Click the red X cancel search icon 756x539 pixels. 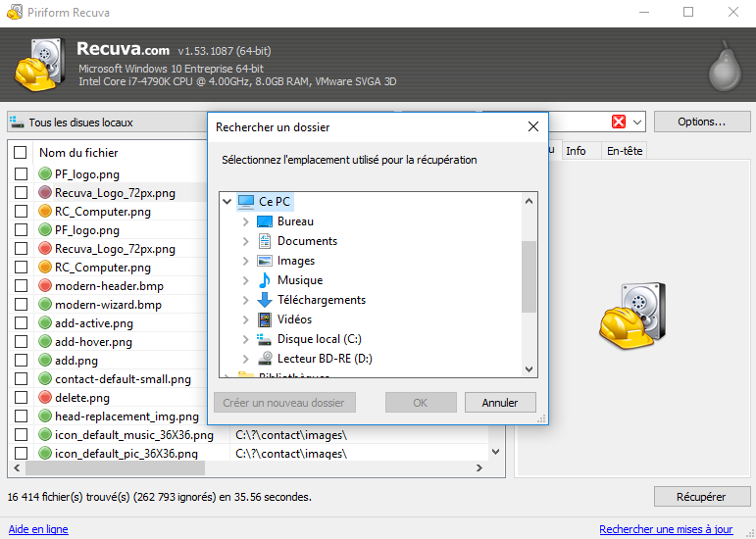[619, 122]
